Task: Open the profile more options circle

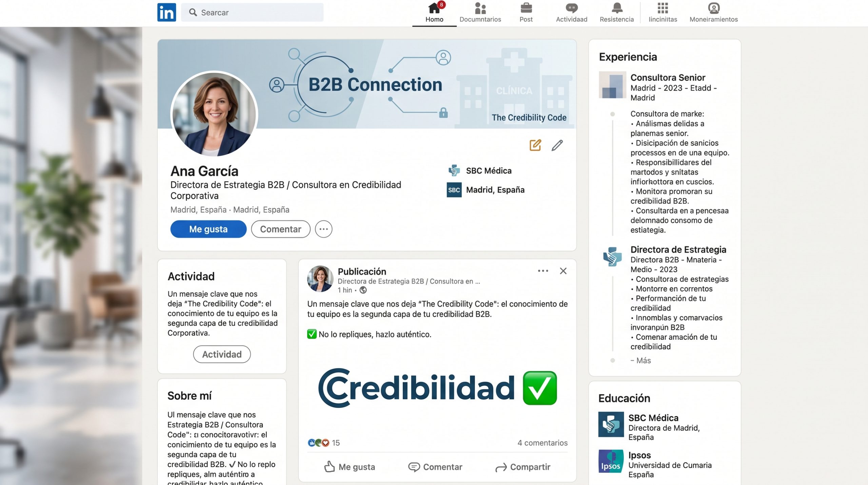Action: point(323,229)
